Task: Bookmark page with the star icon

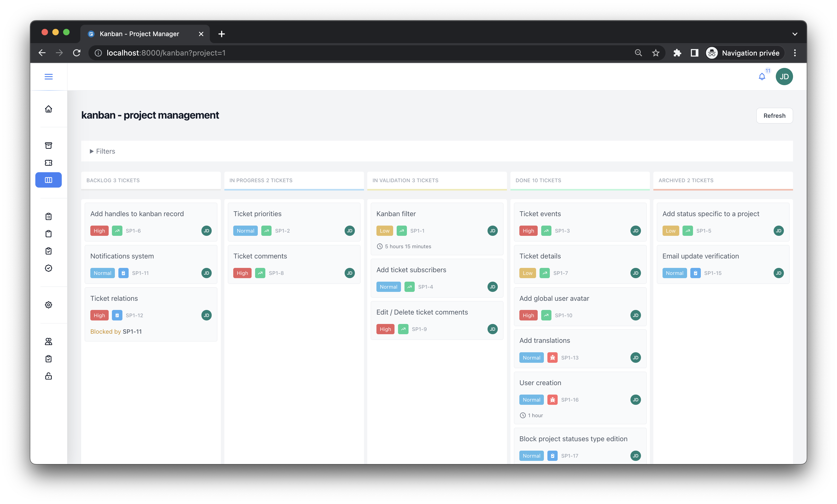Action: point(656,53)
